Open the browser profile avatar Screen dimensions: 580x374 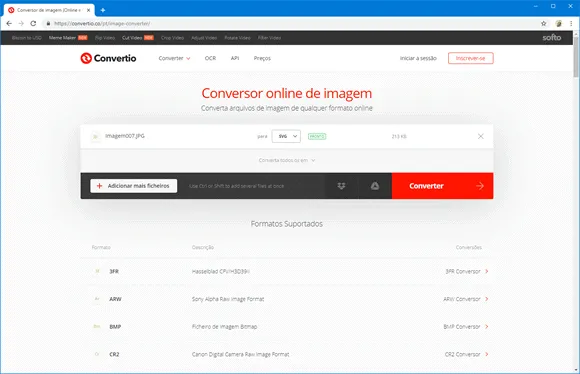point(559,23)
